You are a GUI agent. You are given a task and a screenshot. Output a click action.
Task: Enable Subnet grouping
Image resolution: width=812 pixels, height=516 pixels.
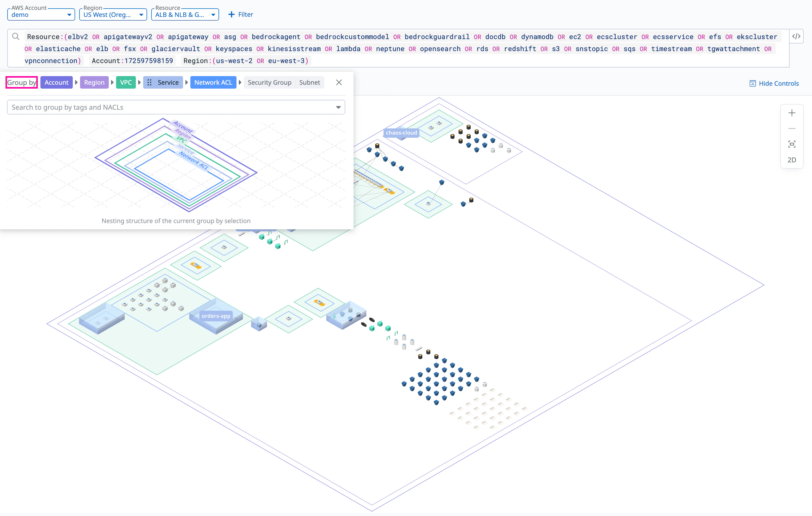(309, 83)
